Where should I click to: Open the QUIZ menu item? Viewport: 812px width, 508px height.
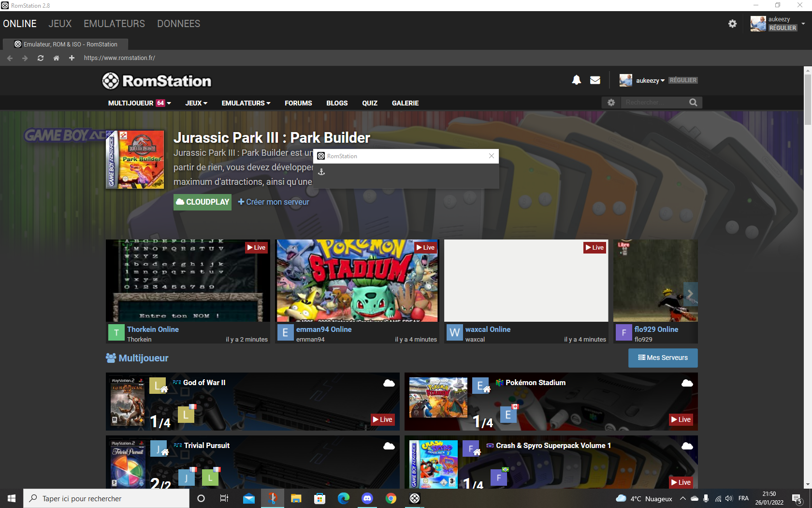click(x=370, y=103)
